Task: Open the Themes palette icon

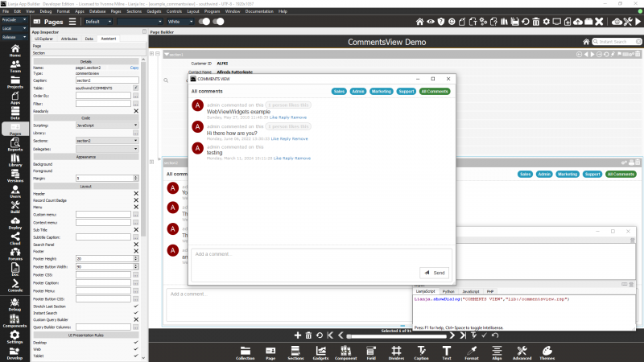Action: coord(547,353)
